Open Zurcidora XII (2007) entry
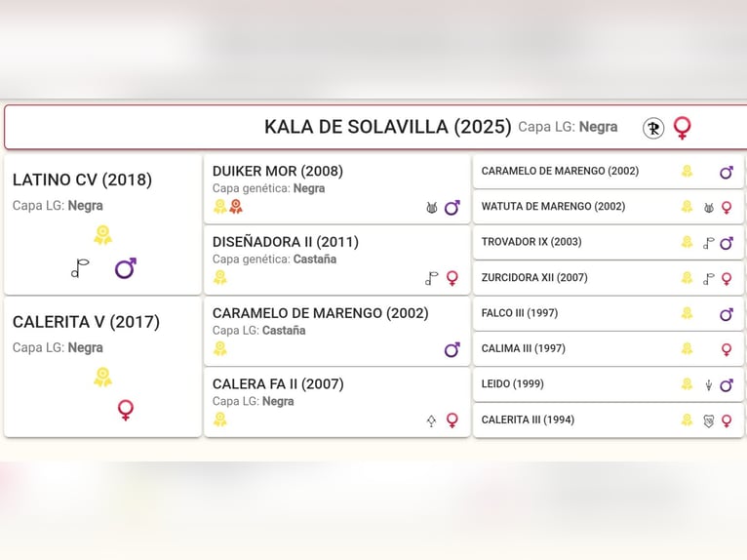Screen dimensions: 747x560 (609, 278)
